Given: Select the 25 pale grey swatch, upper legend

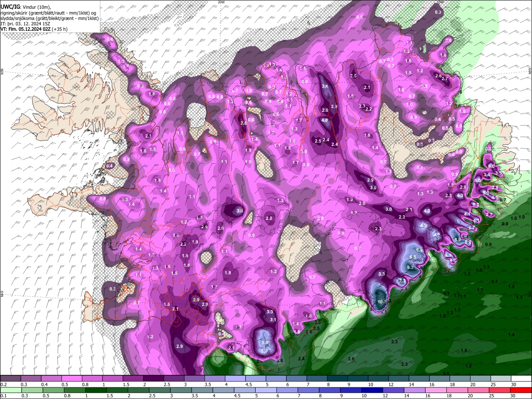Looking at the screenshot, I should [500, 379].
